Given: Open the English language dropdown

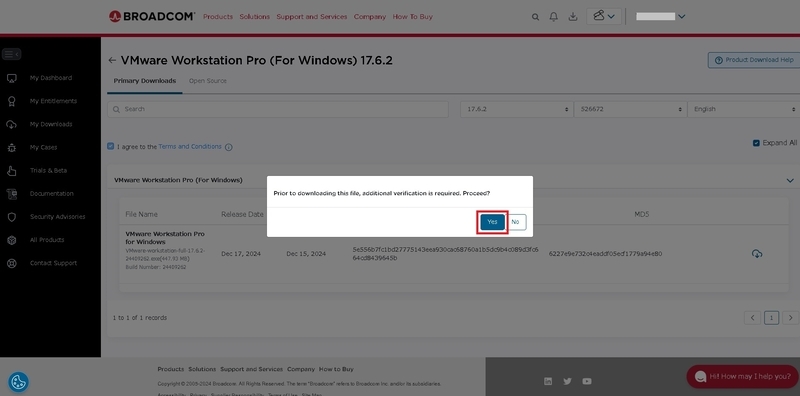Looking at the screenshot, I should (x=744, y=109).
